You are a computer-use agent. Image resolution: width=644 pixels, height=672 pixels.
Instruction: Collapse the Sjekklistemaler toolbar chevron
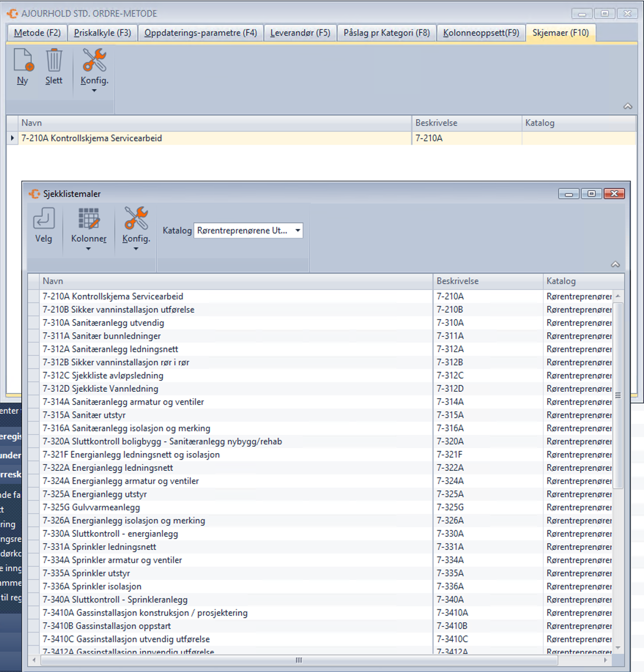click(x=615, y=265)
